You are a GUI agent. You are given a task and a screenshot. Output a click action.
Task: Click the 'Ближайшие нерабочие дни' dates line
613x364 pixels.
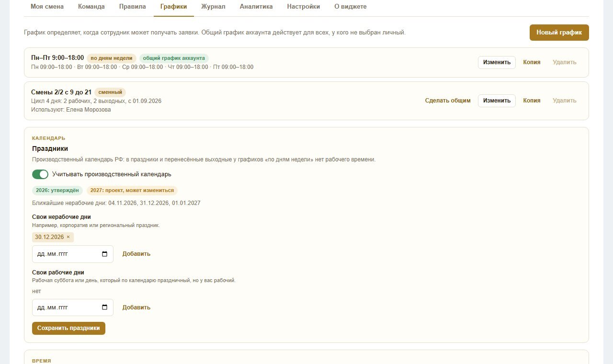(x=116, y=203)
